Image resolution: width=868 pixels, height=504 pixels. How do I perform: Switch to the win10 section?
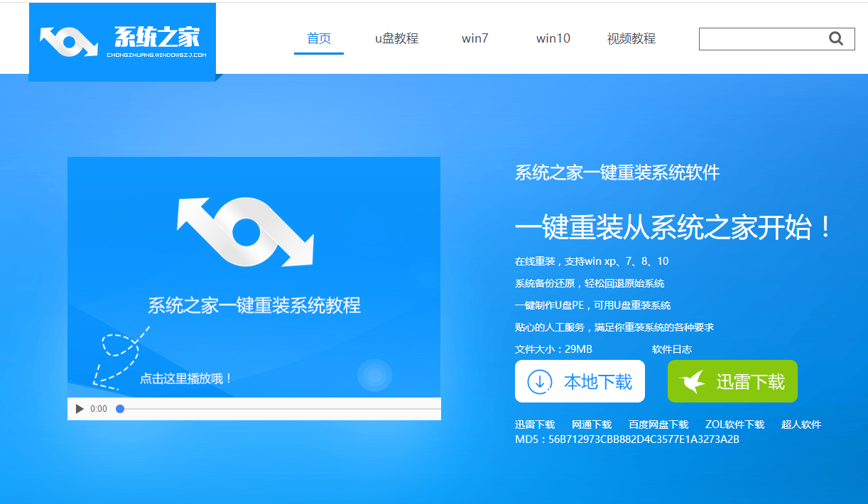pos(553,39)
